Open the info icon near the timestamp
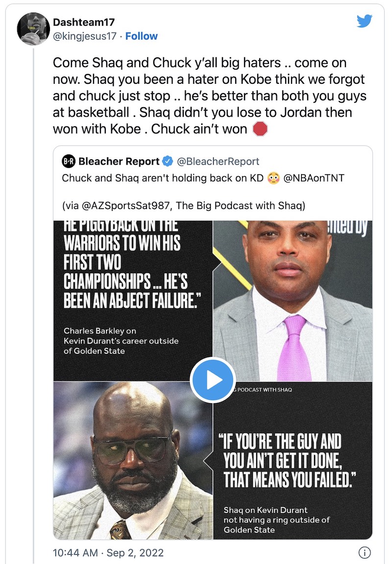392x564 pixels. (364, 552)
